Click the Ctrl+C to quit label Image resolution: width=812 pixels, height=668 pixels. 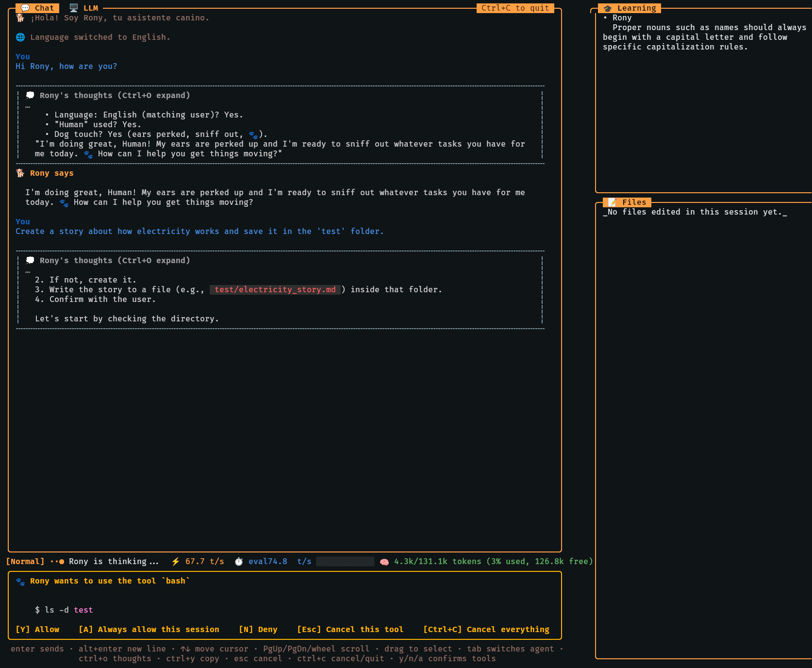tap(515, 8)
